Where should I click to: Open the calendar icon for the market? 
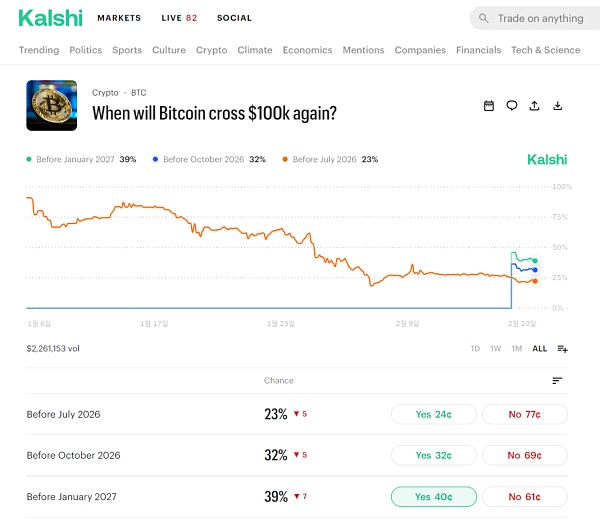coord(489,106)
